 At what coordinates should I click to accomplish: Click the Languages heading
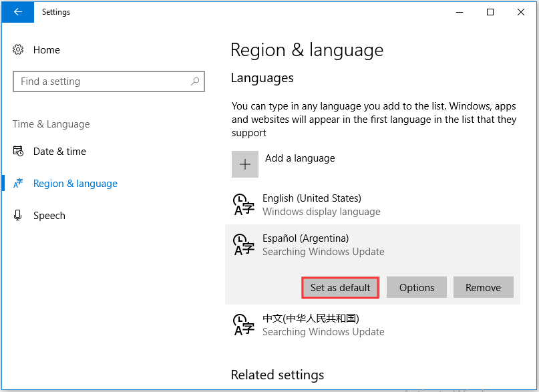tap(262, 78)
